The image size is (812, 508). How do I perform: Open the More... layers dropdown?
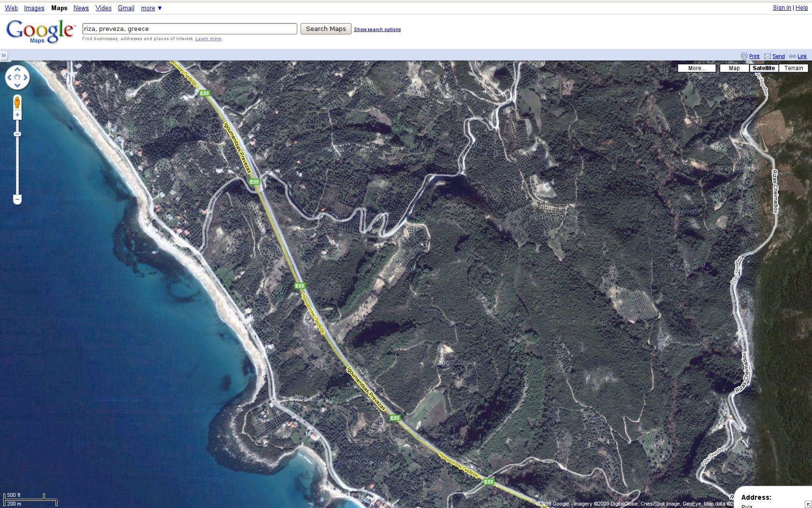click(x=696, y=68)
